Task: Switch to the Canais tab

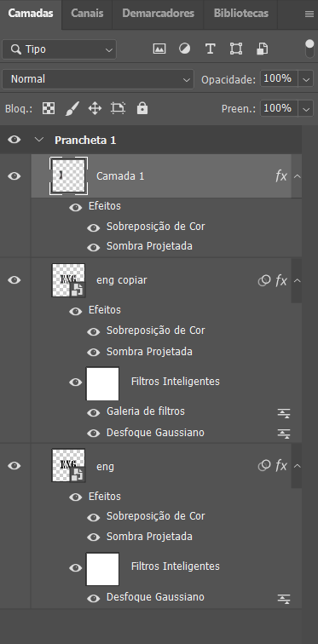Action: pyautogui.click(x=87, y=13)
